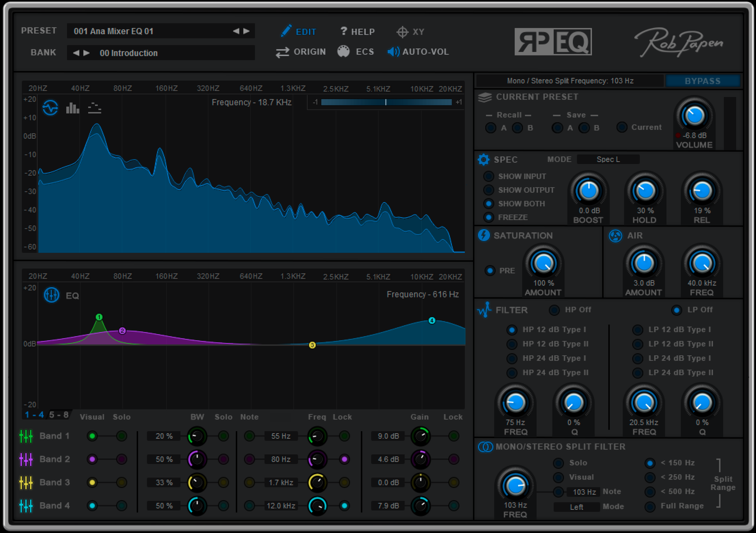
Task: Toggle FREEZE in the Spec section
Action: click(x=488, y=217)
